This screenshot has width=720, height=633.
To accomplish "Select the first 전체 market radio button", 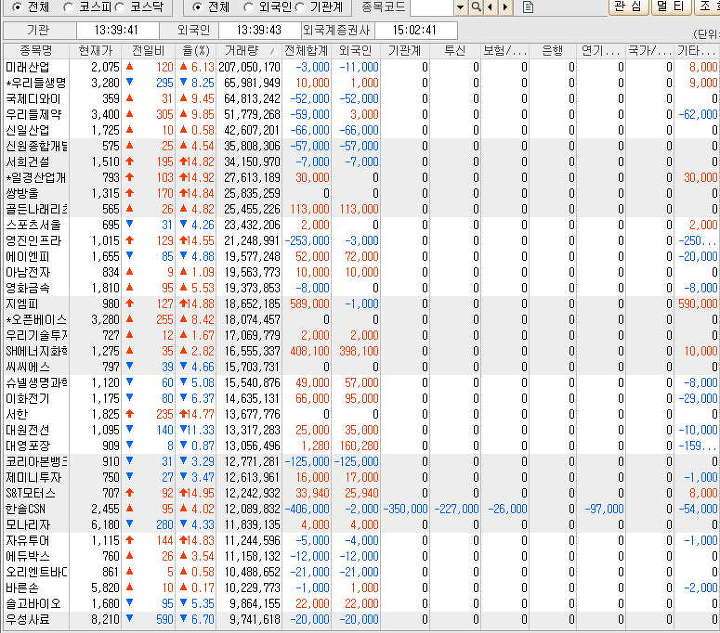I will pos(16,7).
